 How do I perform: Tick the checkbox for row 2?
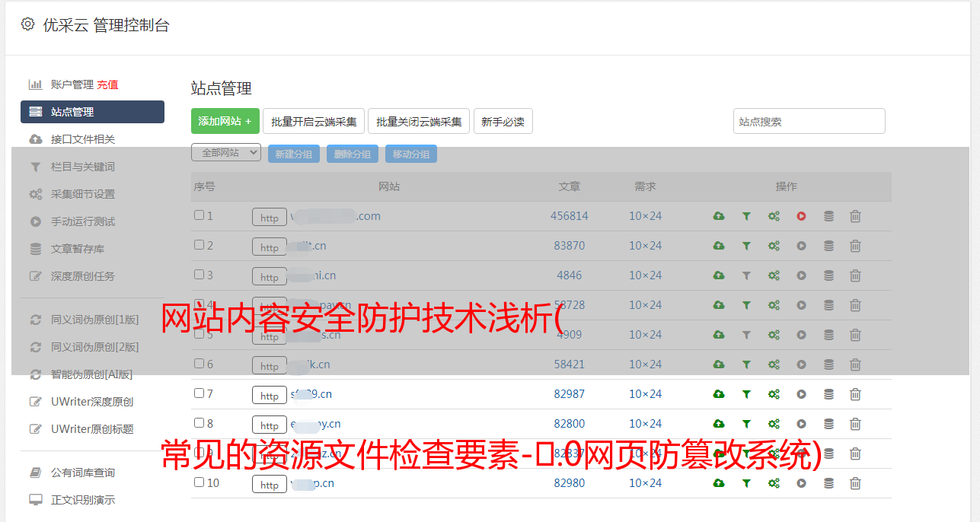(x=199, y=245)
